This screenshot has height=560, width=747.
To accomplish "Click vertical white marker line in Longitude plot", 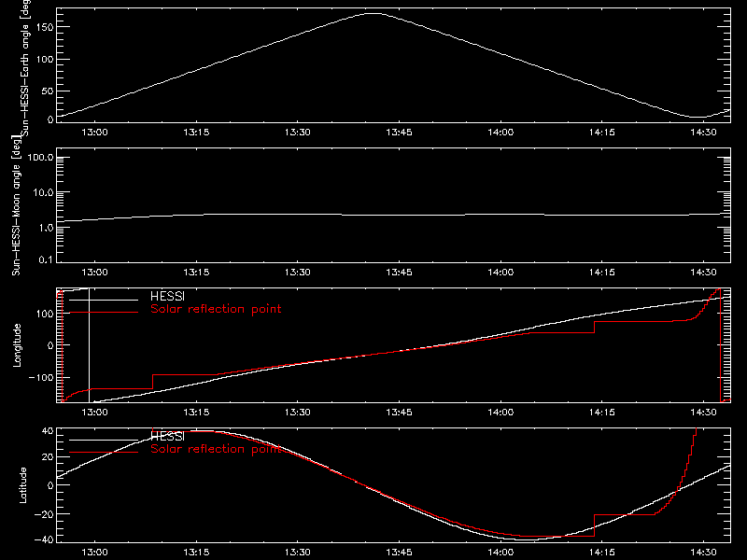I will (89, 345).
